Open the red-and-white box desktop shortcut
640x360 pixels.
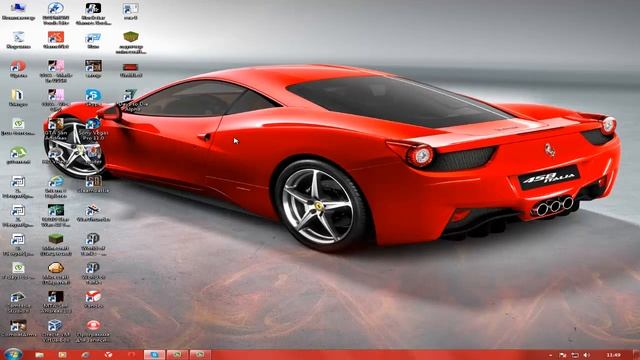click(93, 297)
